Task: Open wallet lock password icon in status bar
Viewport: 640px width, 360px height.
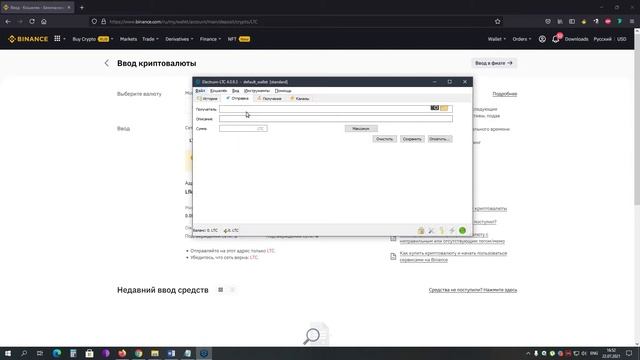Action: click(421, 231)
